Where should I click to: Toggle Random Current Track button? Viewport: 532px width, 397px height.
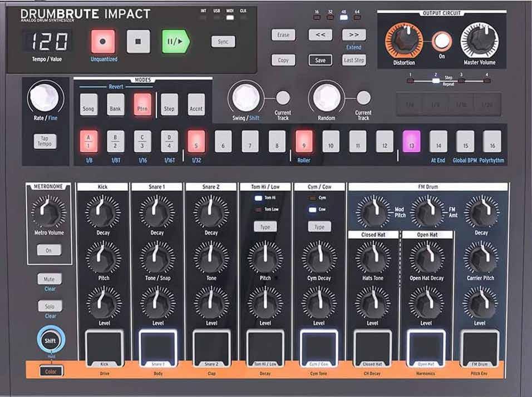[363, 98]
